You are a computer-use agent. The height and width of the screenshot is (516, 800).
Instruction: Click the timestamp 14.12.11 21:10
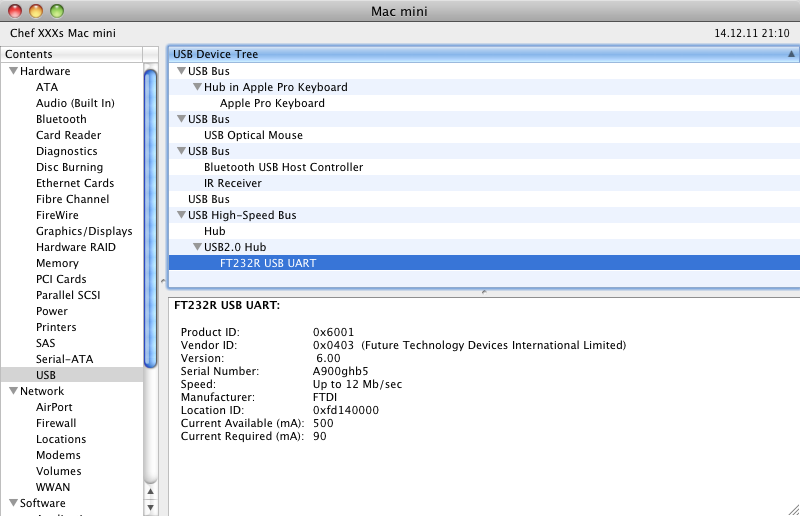(752, 33)
